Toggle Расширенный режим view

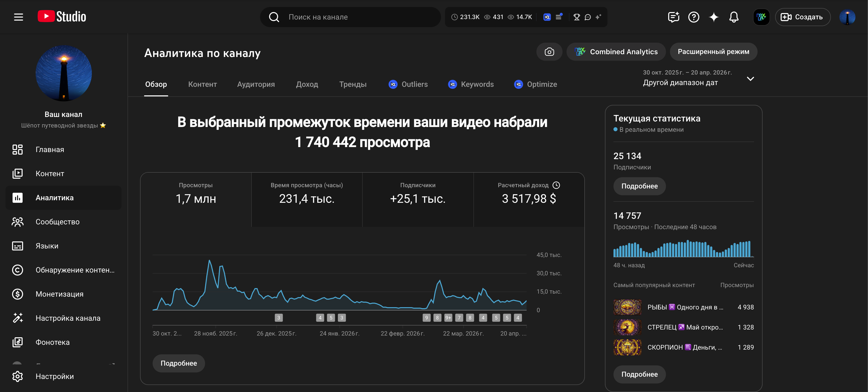point(713,52)
